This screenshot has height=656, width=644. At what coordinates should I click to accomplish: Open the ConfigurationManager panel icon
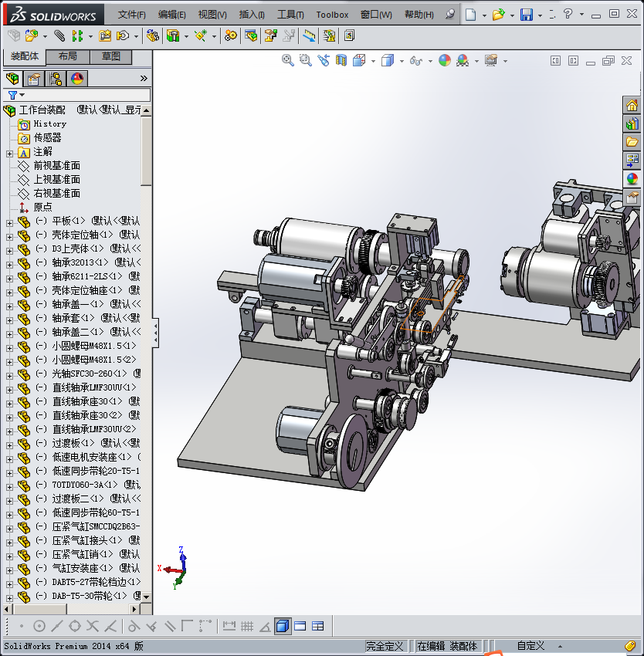point(55,79)
